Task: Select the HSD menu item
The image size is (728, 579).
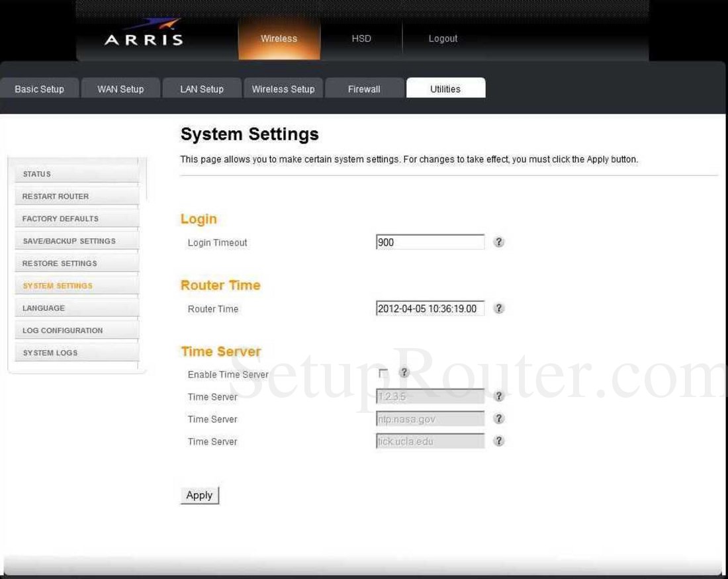Action: 361,38
